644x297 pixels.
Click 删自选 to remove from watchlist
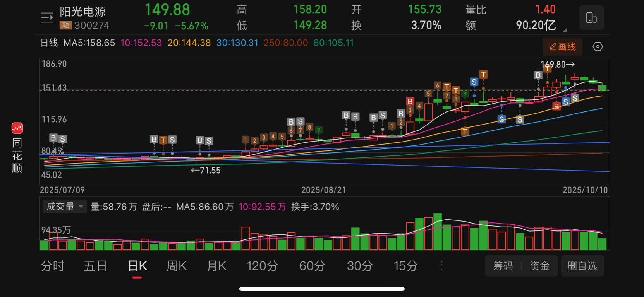pos(582,266)
